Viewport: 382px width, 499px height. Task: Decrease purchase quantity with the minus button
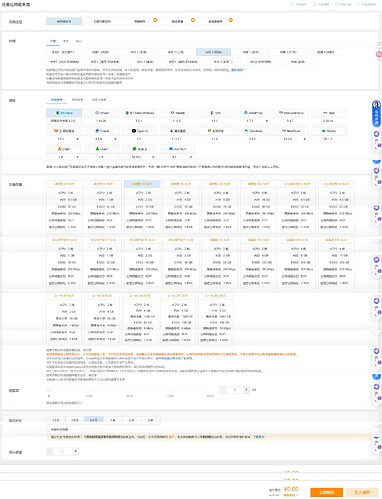point(50,451)
